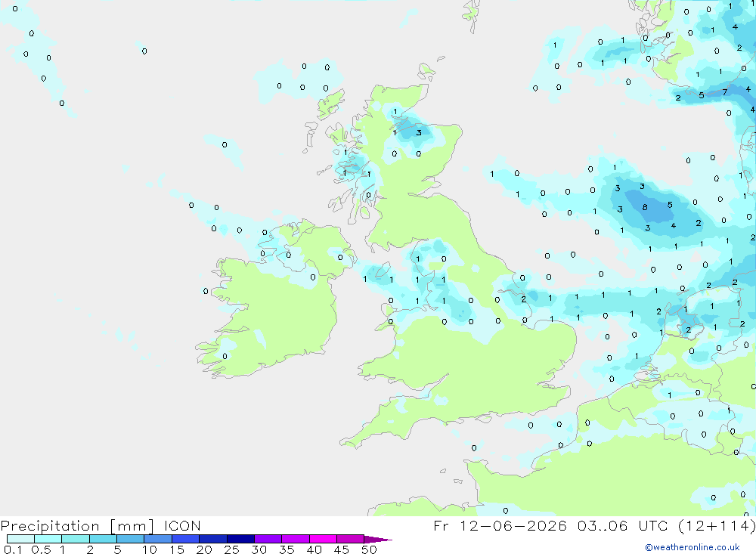Open the weatheronline.co.uk copyright link
This screenshot has height=554, width=756.
pos(692,547)
